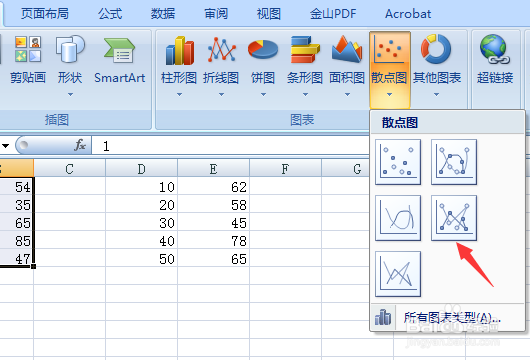Select cell containing 30
Viewport: 530px width, 360px height.
142,222
